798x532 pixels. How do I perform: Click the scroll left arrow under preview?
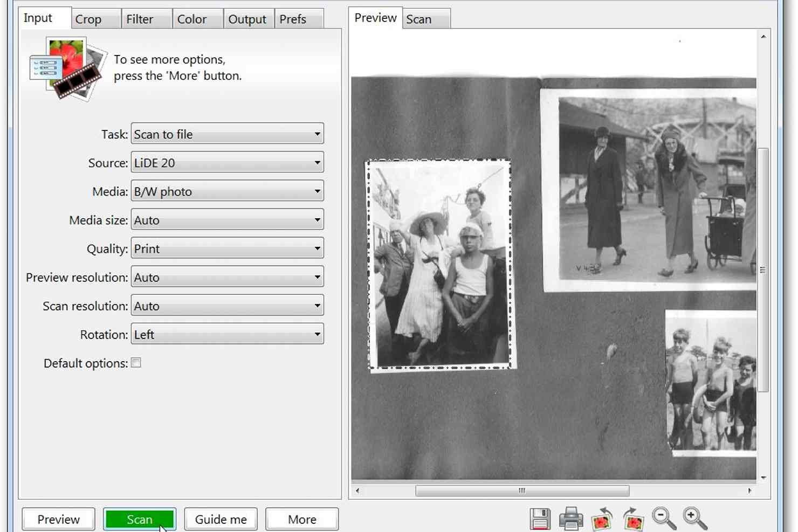tap(357, 490)
